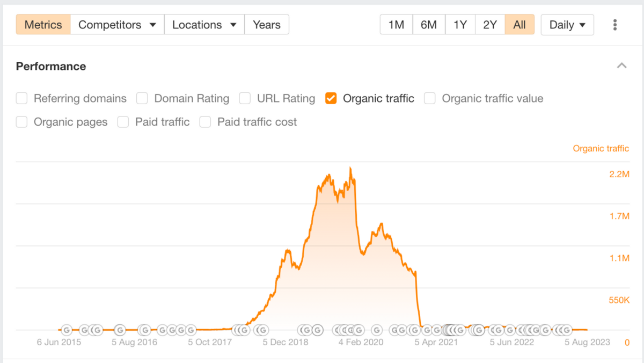Open the three-dot more options menu
This screenshot has height=363, width=644.
[615, 25]
